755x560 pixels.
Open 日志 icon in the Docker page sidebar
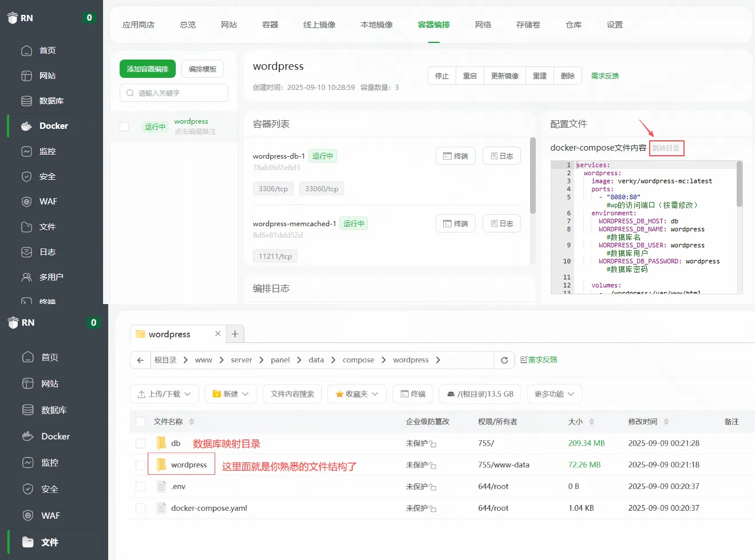tap(26, 252)
